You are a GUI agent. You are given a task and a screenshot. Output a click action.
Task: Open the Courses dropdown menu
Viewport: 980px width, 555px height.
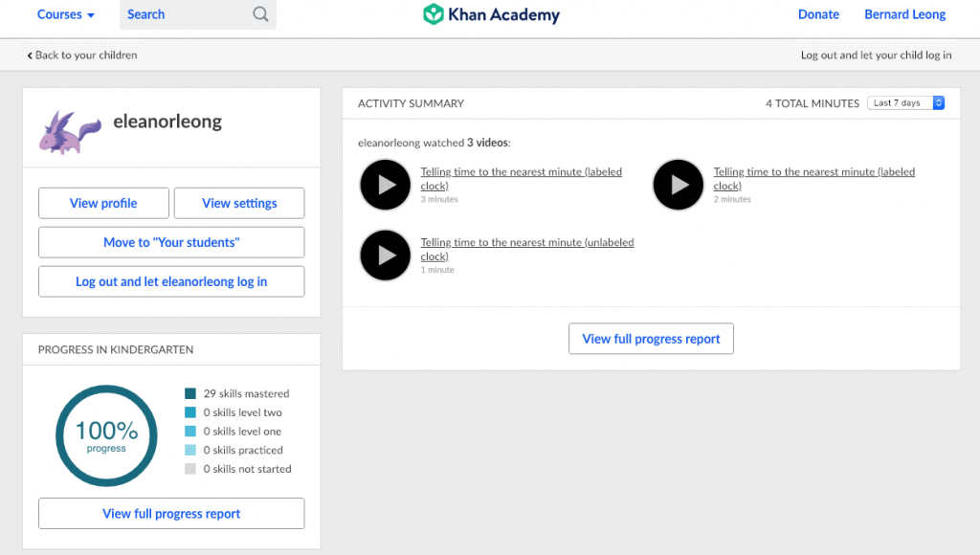click(x=66, y=14)
